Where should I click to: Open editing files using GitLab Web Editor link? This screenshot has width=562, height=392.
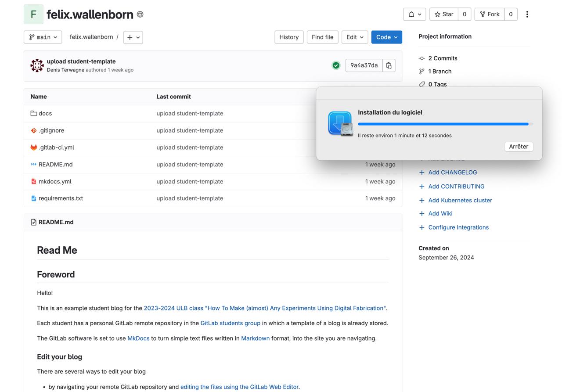(x=239, y=387)
